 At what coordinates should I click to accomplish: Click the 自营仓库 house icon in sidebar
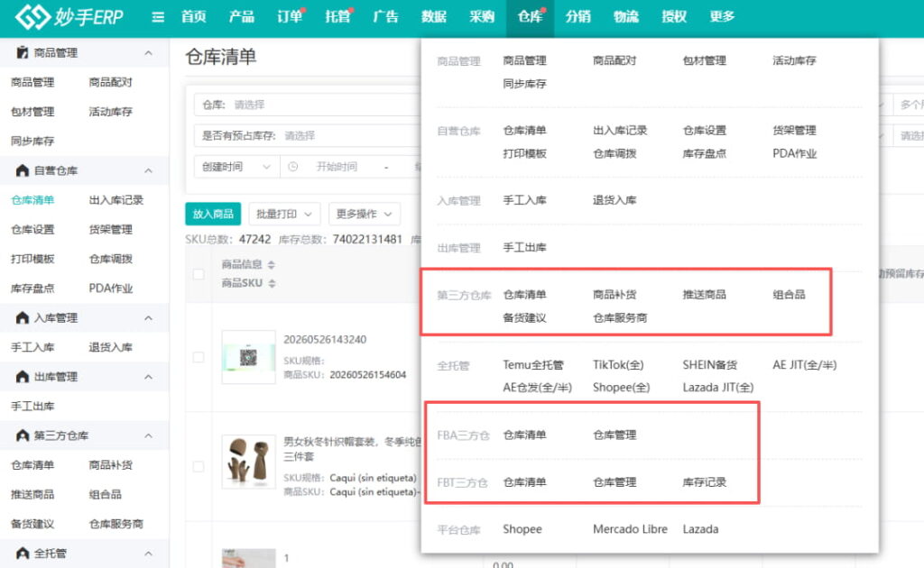tap(23, 170)
